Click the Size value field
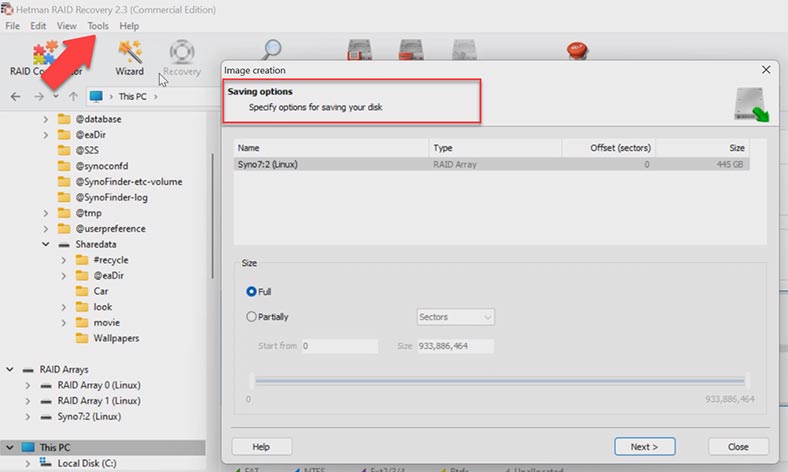 click(x=455, y=346)
